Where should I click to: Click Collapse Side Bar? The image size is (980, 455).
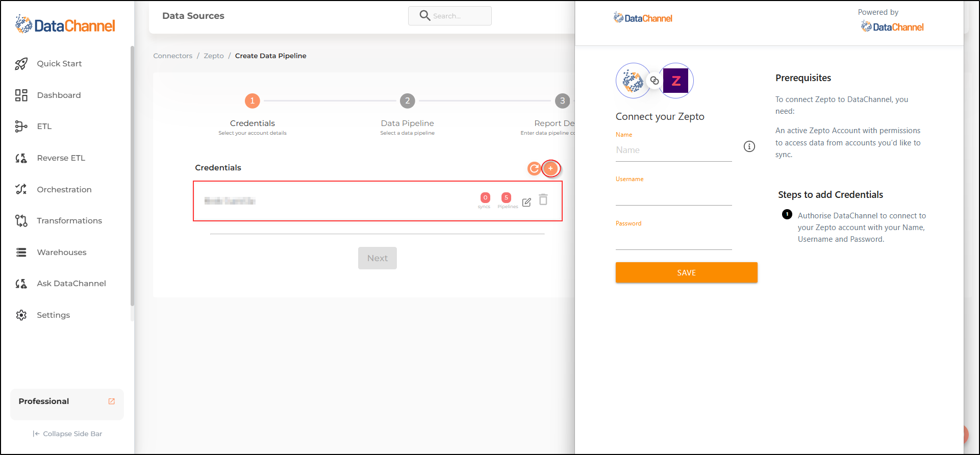tap(67, 434)
